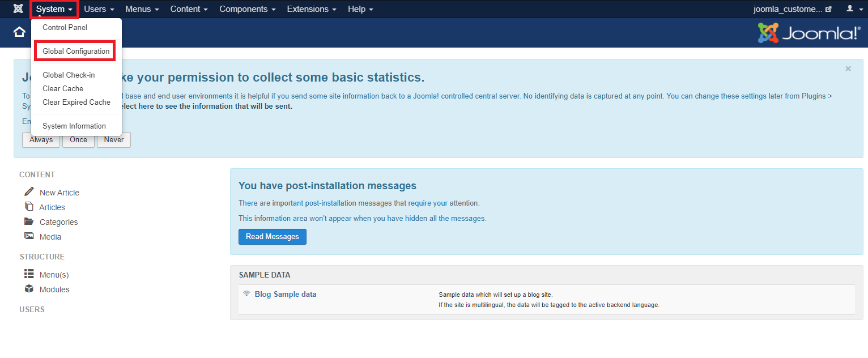Open the Extensions dropdown menu
868x358 pixels.
pyautogui.click(x=311, y=9)
